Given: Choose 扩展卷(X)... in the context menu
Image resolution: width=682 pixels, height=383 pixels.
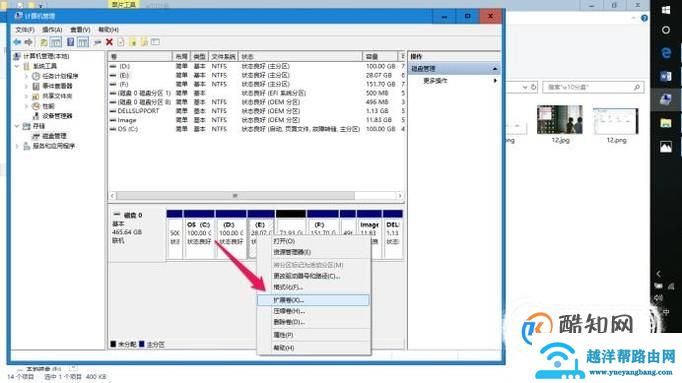Looking at the screenshot, I should coord(313,300).
